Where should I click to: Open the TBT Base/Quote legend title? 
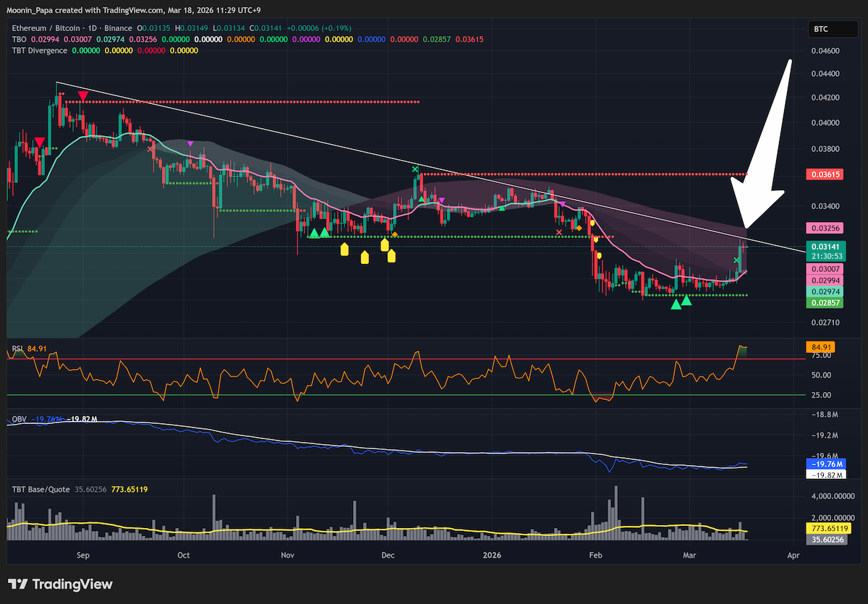click(x=41, y=490)
